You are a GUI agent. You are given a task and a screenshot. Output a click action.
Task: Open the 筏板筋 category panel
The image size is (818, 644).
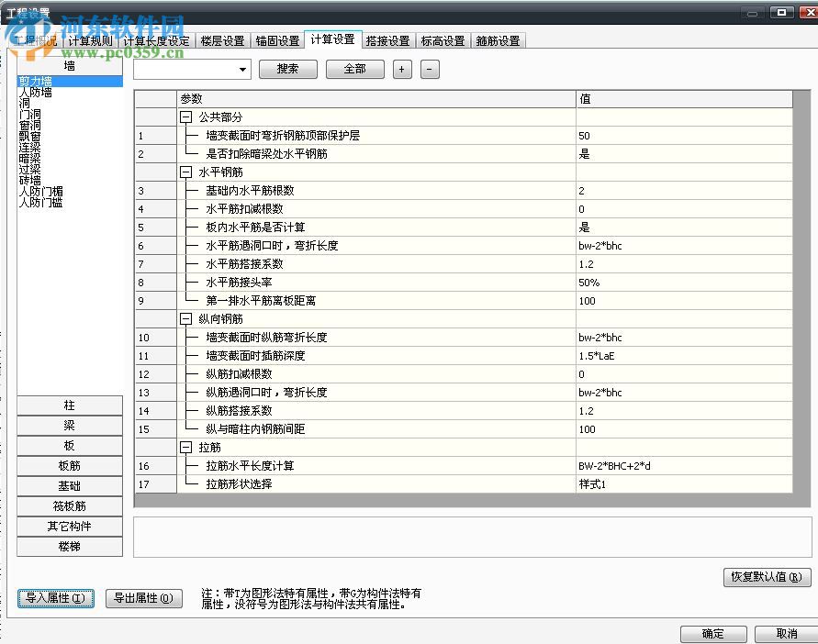(x=69, y=505)
